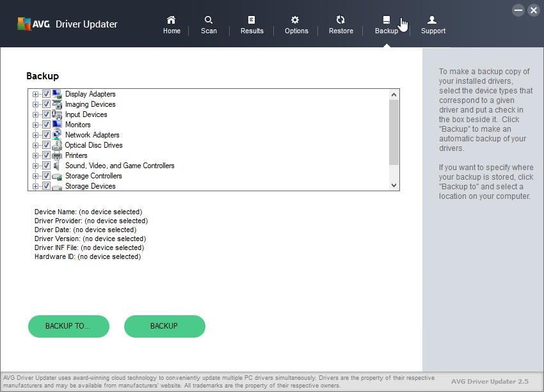544x392 pixels.
Task: Open the Scan label
Action: (x=209, y=31)
